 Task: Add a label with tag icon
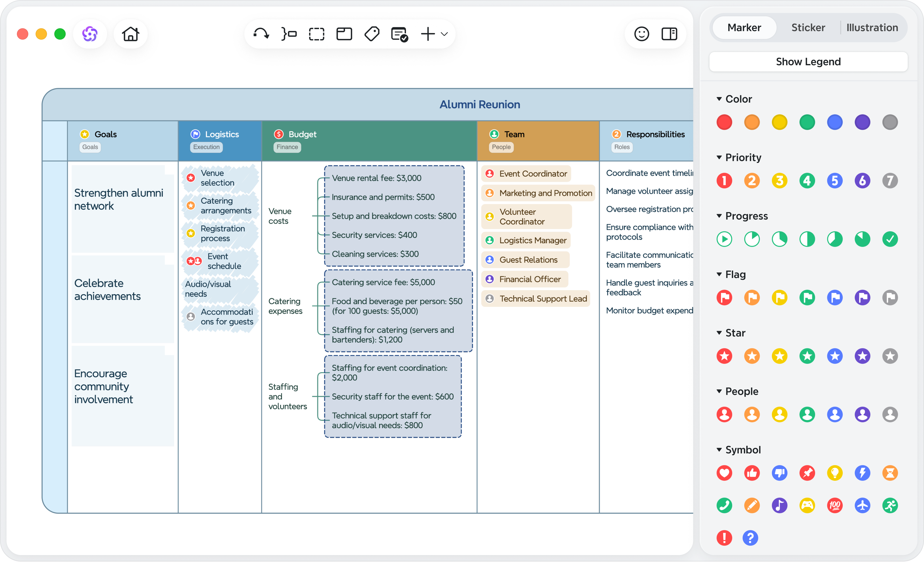(x=372, y=34)
